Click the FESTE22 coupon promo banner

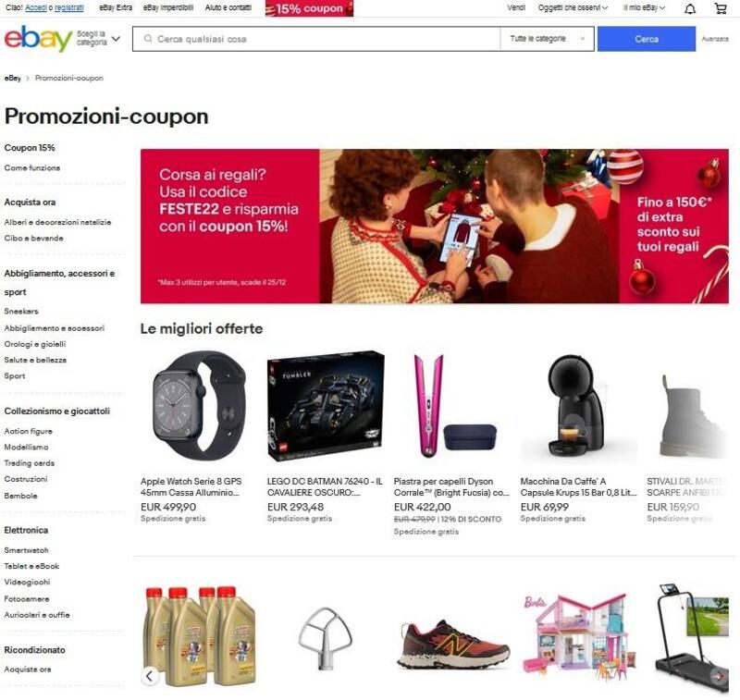(434, 226)
